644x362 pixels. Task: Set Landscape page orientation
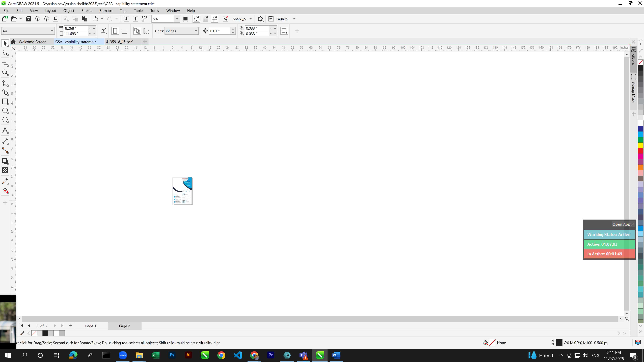pos(124,31)
